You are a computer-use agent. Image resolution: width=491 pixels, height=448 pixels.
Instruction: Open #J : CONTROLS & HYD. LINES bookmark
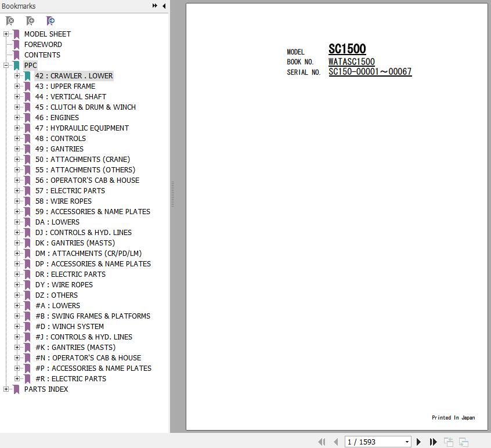84,337
